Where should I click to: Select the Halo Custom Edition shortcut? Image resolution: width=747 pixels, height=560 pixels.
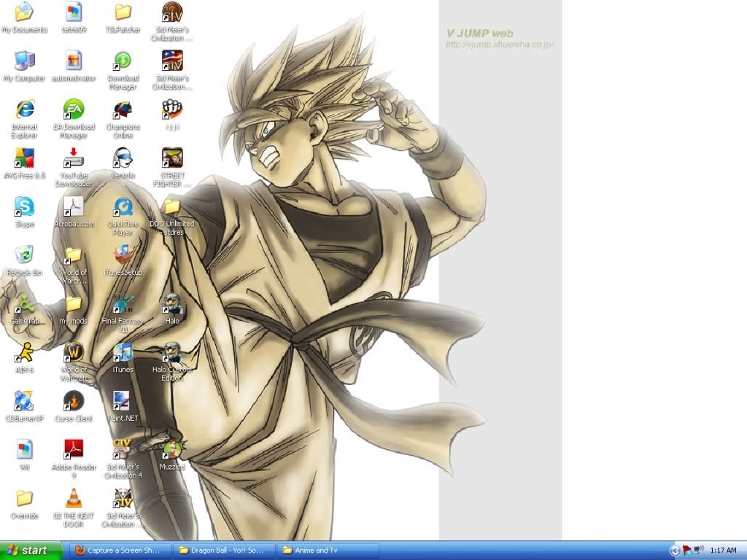[x=172, y=352]
